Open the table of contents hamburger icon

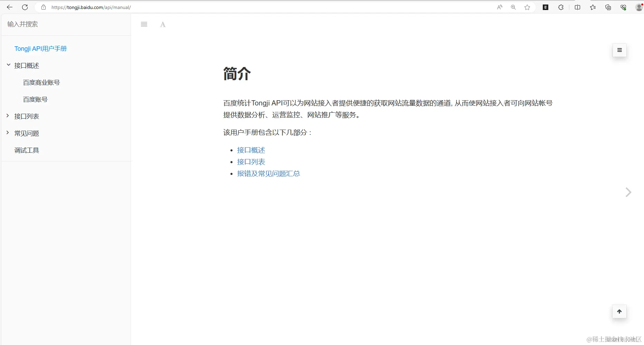144,24
